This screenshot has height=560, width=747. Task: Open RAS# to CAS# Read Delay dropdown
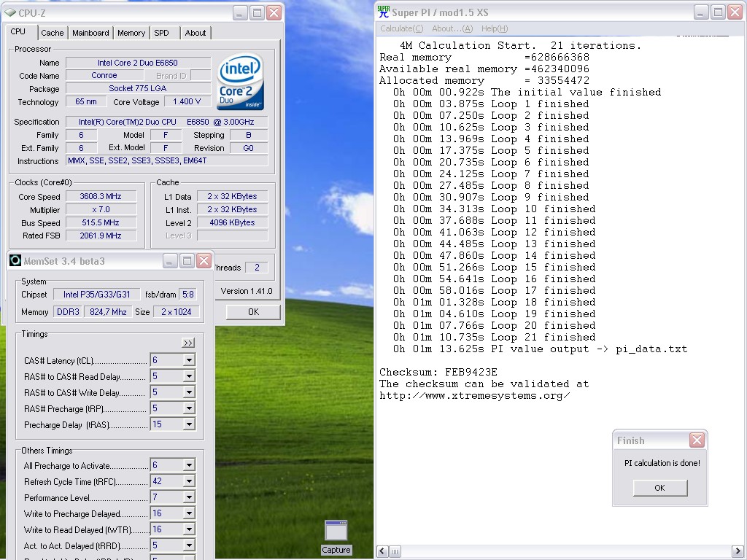189,377
